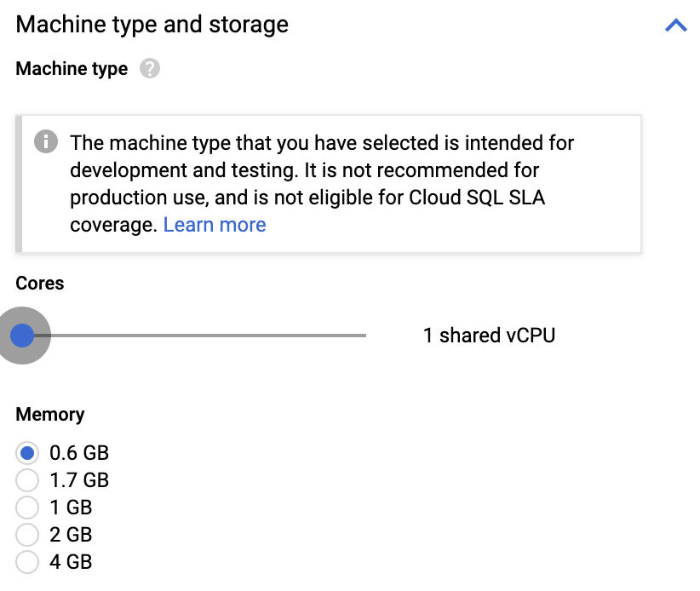Viewport: 700px width, 591px height.
Task: Click the development and testing notice text
Action: tap(322, 184)
